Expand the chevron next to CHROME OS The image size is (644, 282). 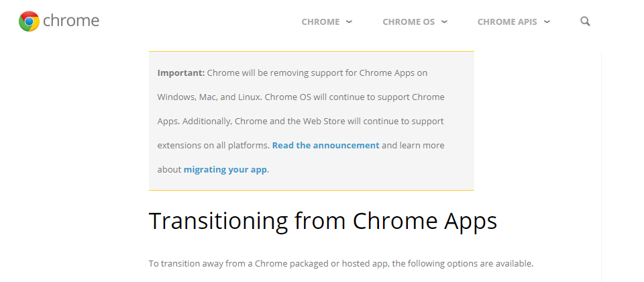(444, 21)
